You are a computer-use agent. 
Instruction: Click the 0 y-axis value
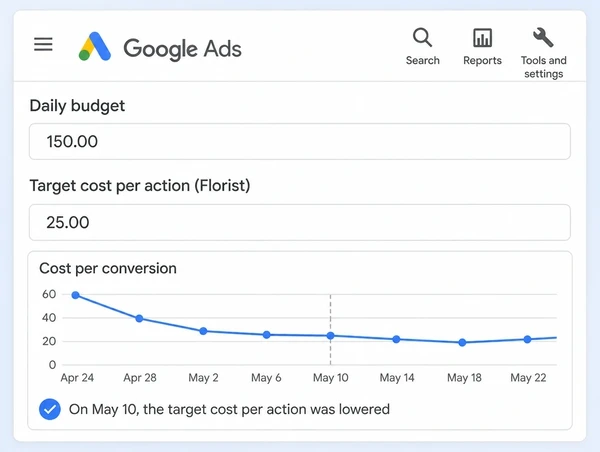52,365
